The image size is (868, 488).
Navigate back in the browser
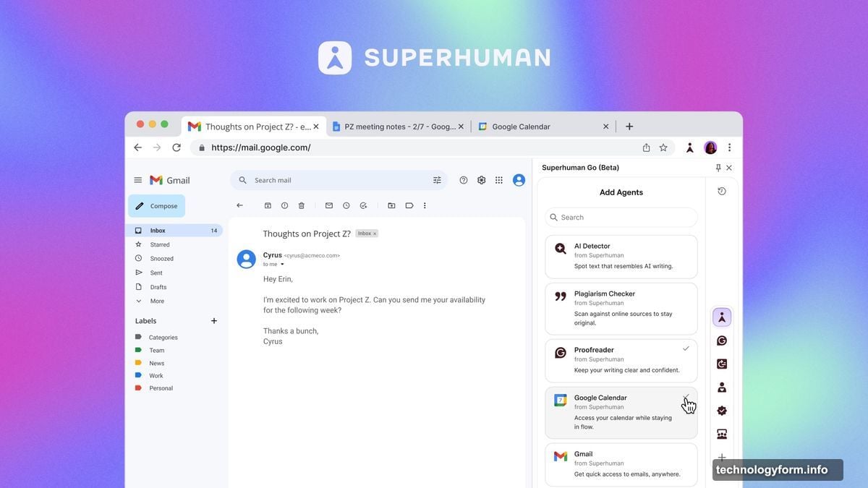click(x=138, y=147)
